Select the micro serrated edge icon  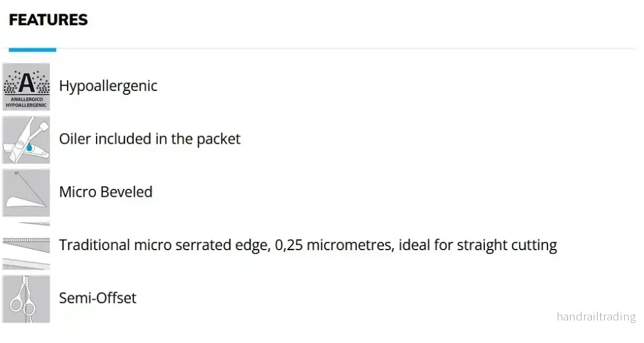pyautogui.click(x=26, y=245)
